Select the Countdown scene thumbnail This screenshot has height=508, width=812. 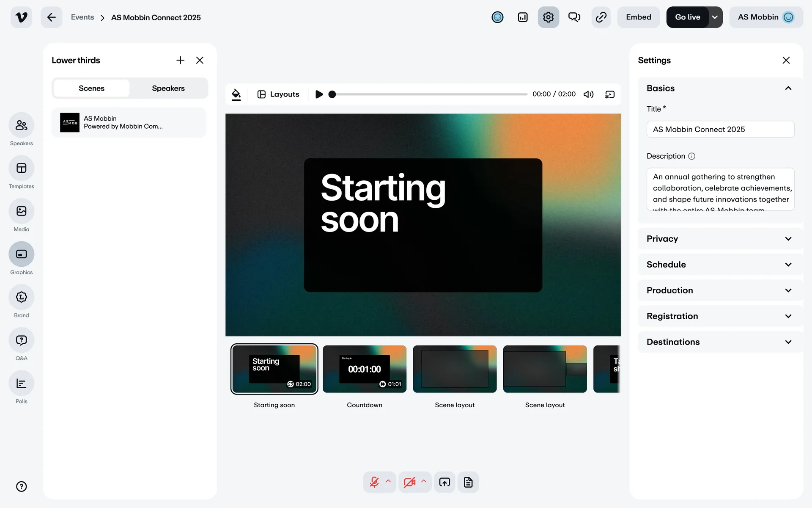(x=364, y=369)
